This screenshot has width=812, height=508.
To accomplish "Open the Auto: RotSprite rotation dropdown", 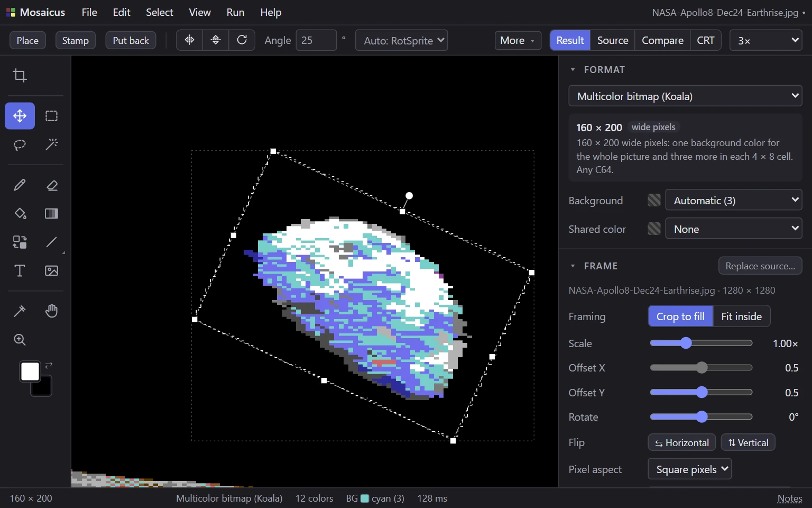I will click(402, 40).
